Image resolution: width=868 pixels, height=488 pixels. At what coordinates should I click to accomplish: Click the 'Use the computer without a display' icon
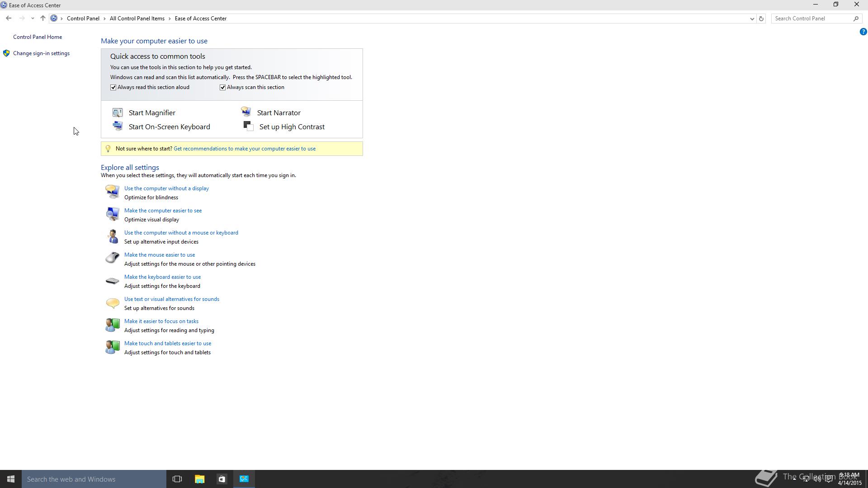[112, 192]
